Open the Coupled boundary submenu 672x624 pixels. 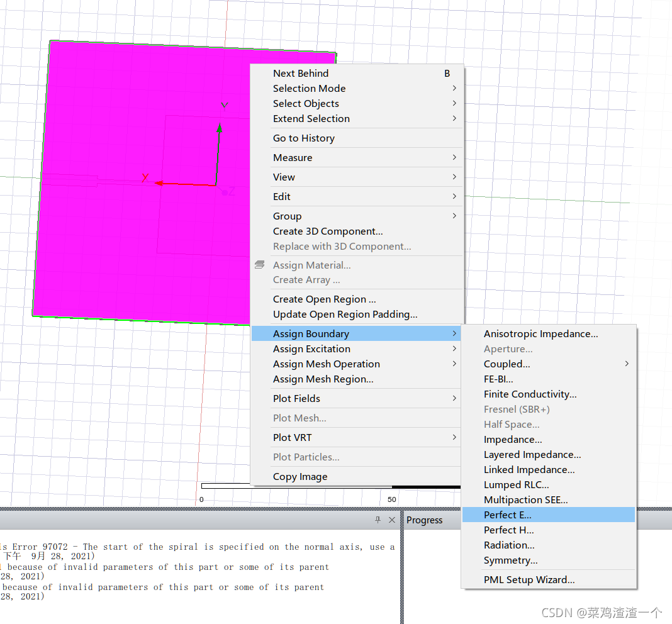[x=549, y=364]
